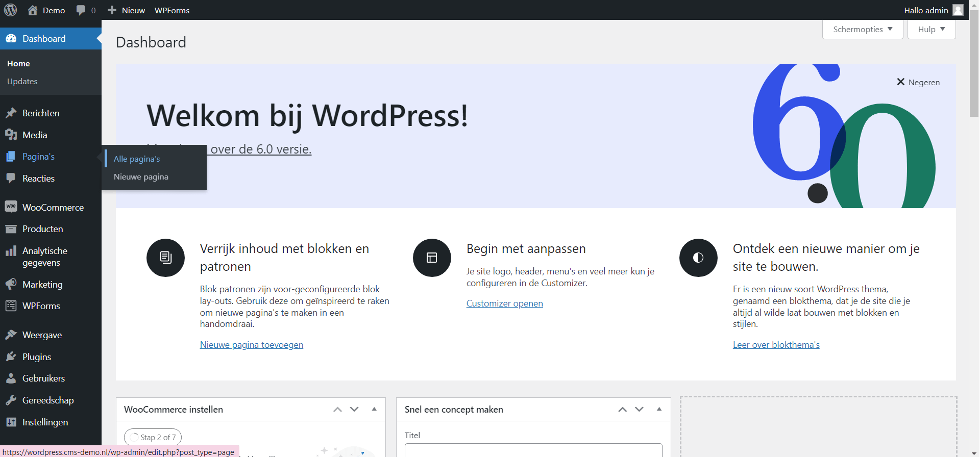The width and height of the screenshot is (980, 457).
Task: Click the plus icon next to Nieuw
Action: pyautogui.click(x=112, y=10)
